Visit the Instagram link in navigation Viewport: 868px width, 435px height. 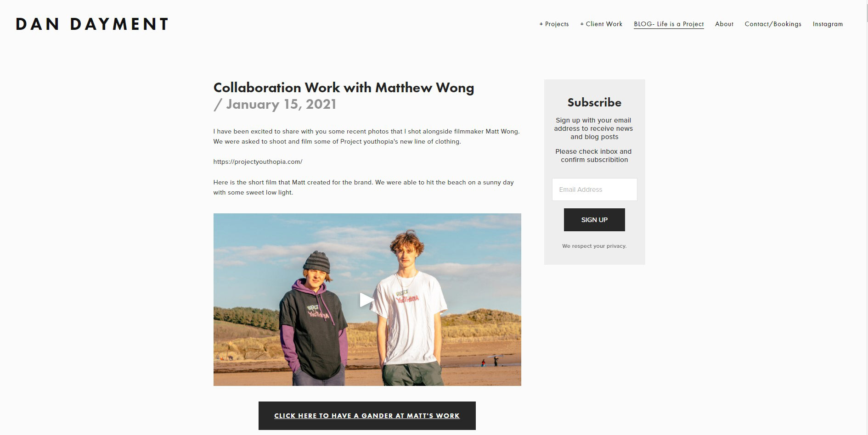(828, 24)
